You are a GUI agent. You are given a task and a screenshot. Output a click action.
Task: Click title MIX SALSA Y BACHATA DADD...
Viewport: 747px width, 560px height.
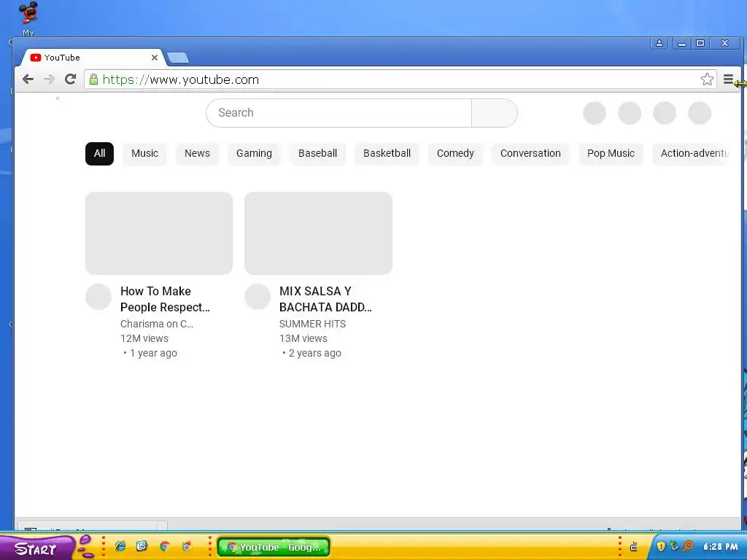click(x=325, y=299)
